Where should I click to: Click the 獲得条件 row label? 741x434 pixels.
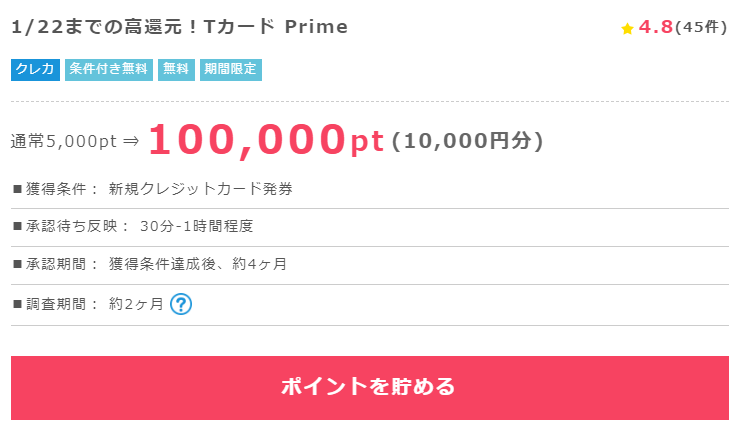56,189
